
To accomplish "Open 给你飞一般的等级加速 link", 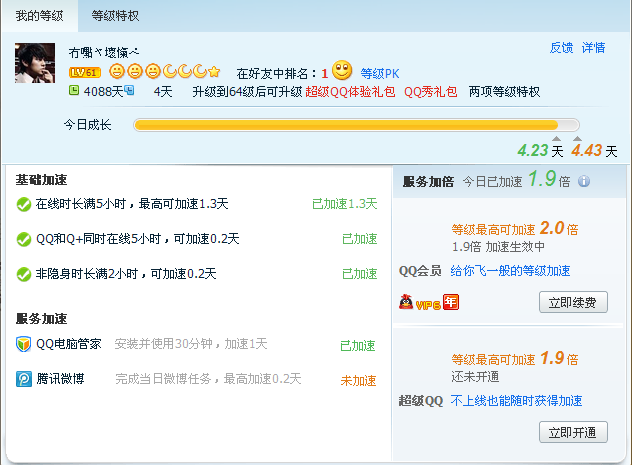I will pos(510,271).
